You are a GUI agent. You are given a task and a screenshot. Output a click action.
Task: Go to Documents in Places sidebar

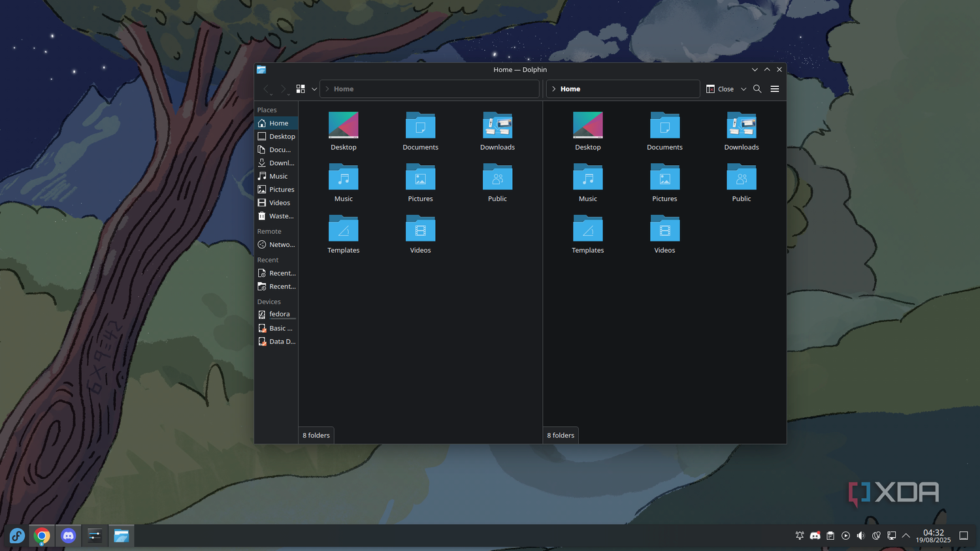click(276, 150)
